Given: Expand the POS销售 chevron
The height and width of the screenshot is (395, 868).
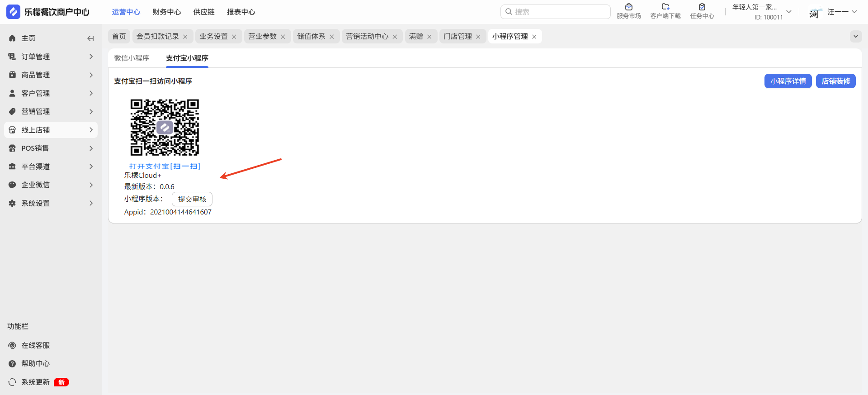Looking at the screenshot, I should (91, 148).
